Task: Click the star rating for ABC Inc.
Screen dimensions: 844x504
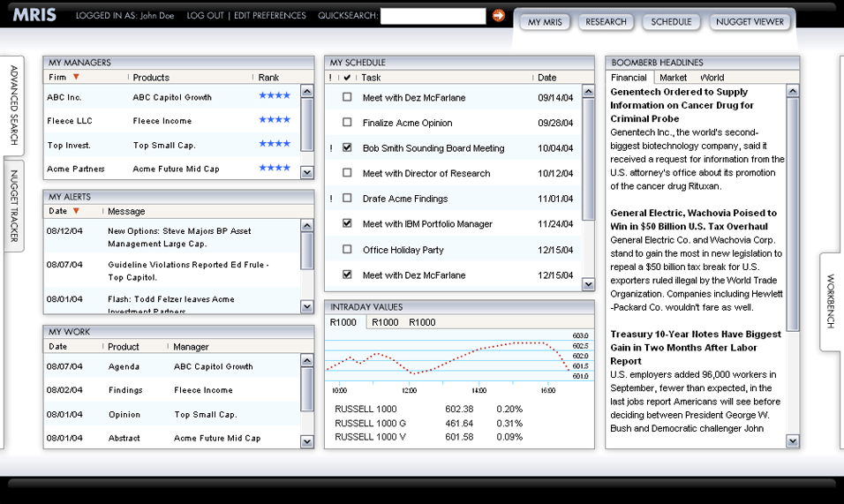Action: 275,95
